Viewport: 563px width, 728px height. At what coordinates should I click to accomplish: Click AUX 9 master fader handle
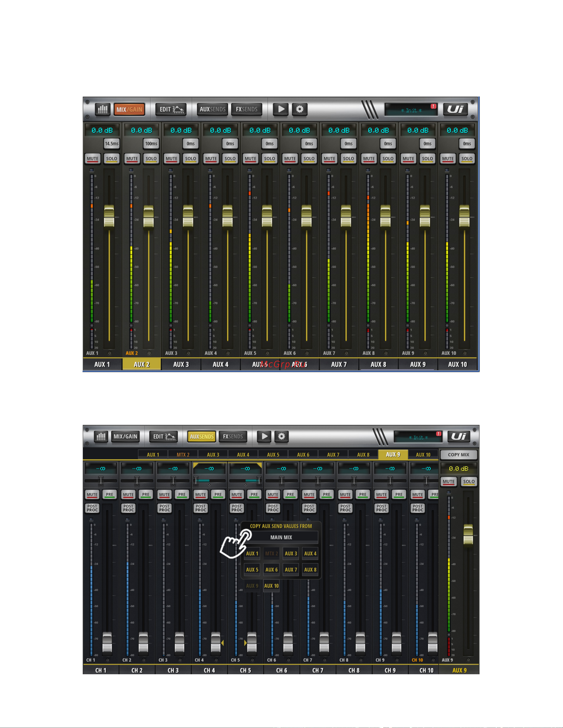pos(468,535)
